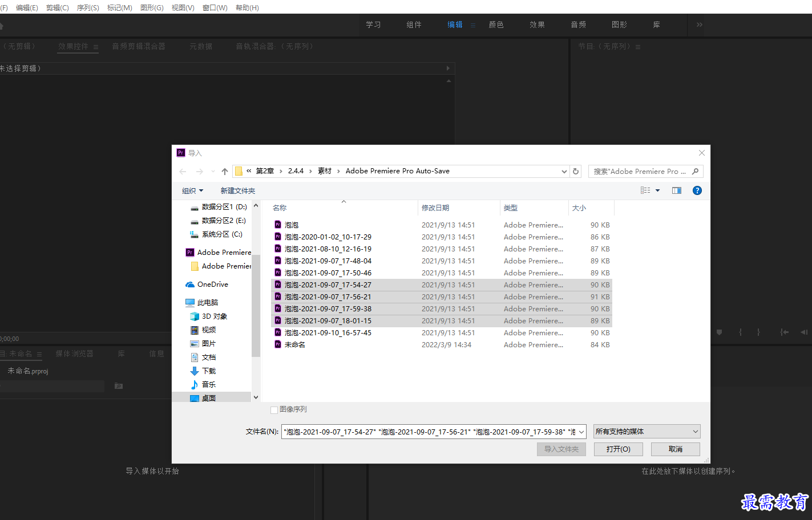Click the search magnifier icon
This screenshot has width=812, height=520.
[695, 171]
